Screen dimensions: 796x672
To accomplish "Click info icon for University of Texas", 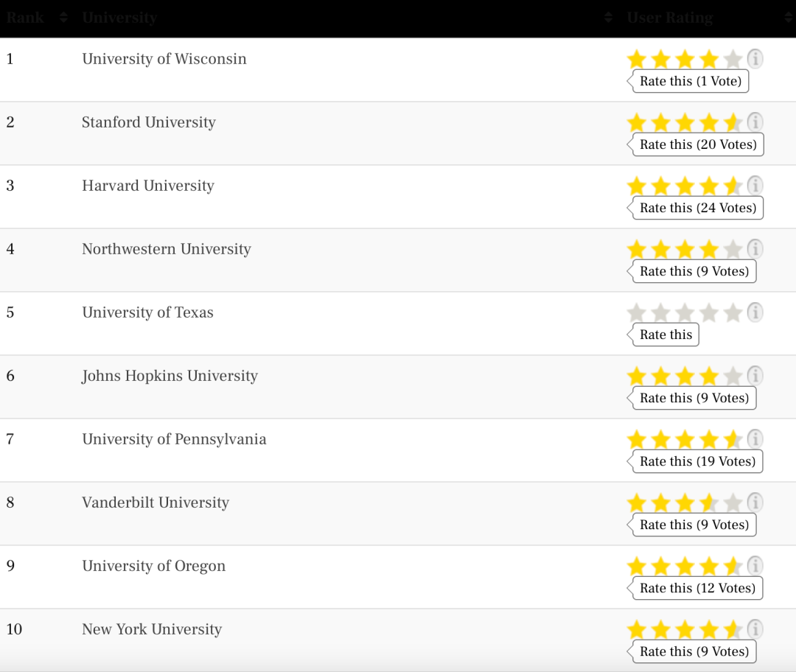I will (x=755, y=312).
